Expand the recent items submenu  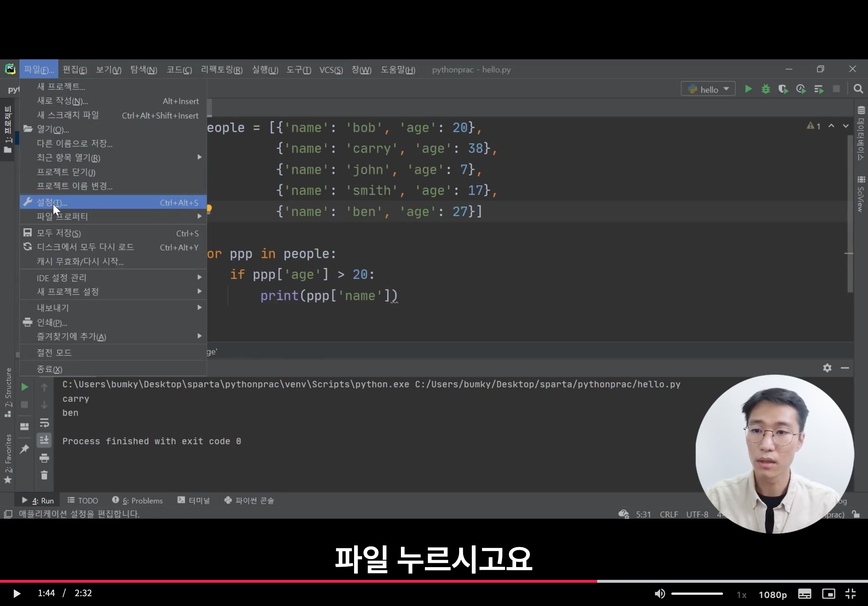coord(113,158)
